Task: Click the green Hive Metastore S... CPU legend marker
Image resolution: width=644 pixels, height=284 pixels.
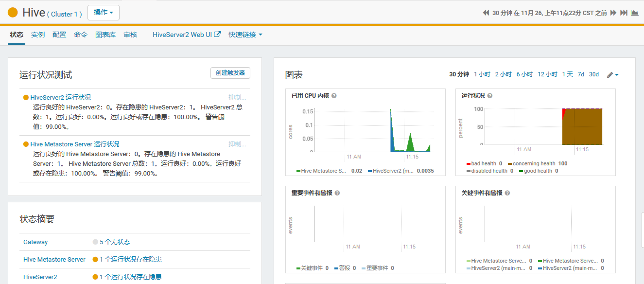Action: 298,171
